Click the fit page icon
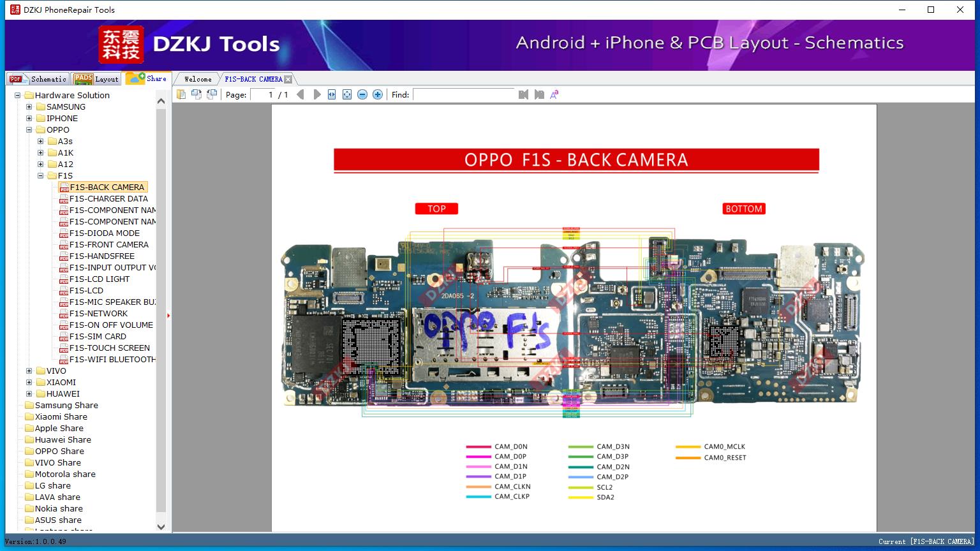 tap(347, 94)
